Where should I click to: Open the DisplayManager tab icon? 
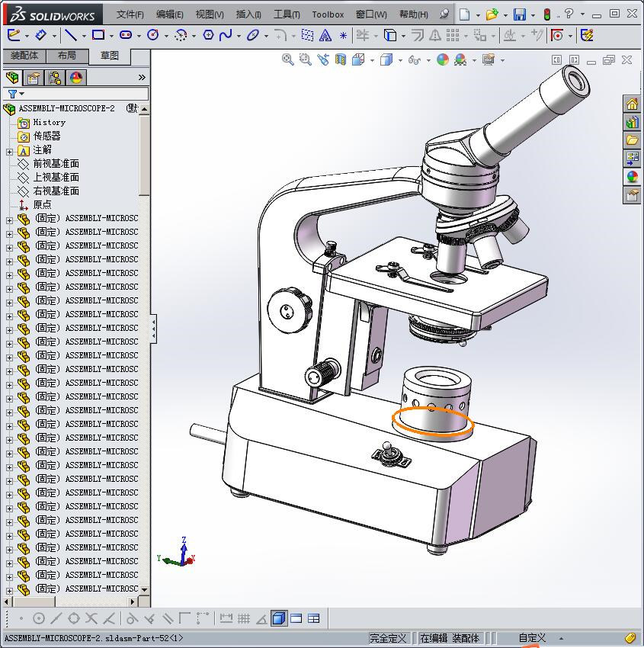click(76, 77)
